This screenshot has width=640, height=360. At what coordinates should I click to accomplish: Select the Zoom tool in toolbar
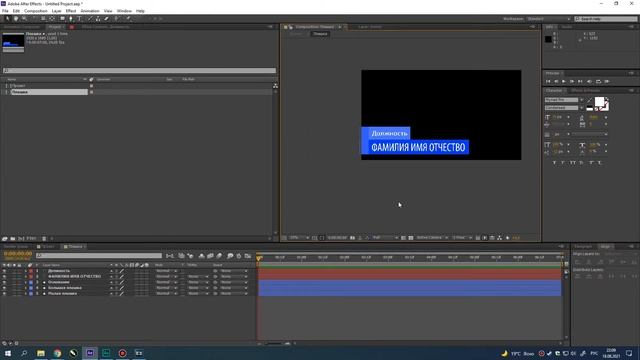pos(24,18)
